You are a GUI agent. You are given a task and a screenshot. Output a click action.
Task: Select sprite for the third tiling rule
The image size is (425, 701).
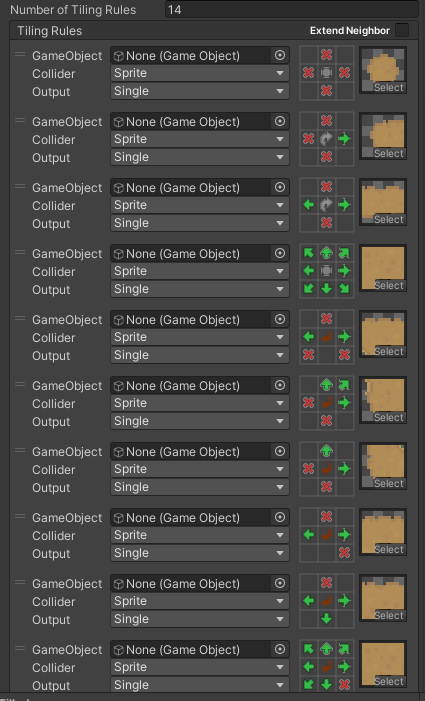pyautogui.click(x=388, y=220)
